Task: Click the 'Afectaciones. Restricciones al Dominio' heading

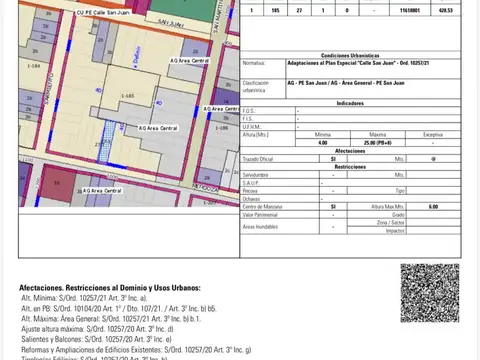Action: [x=110, y=288]
